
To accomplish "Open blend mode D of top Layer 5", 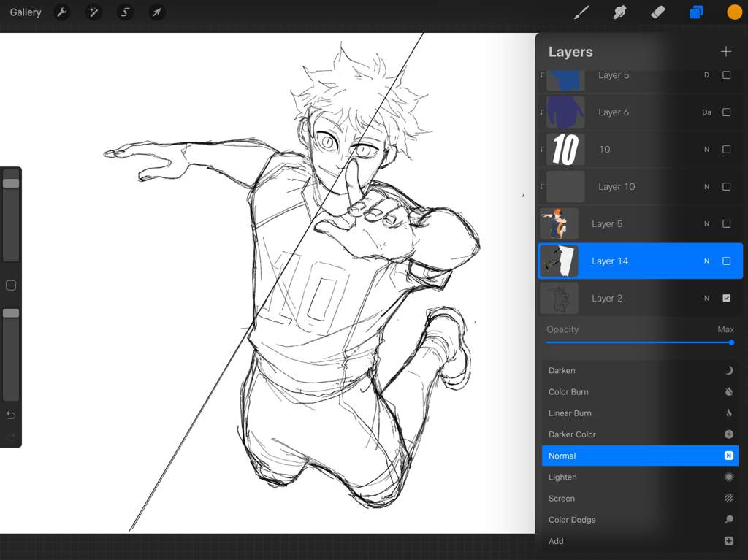I will [x=706, y=75].
